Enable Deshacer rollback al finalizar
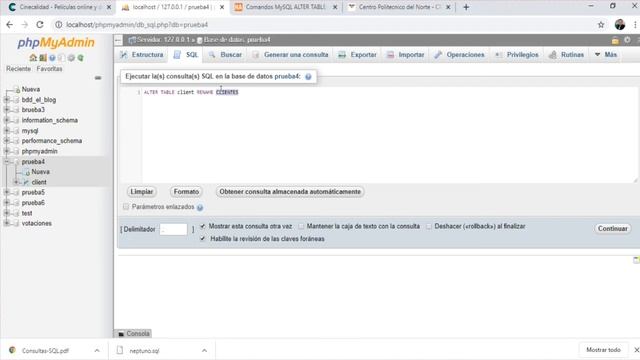 point(429,226)
